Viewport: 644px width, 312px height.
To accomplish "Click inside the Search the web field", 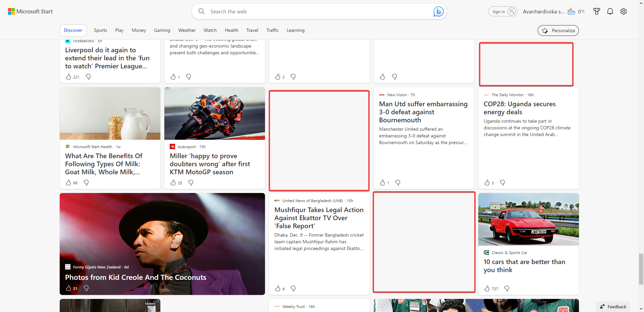I will [x=302, y=11].
